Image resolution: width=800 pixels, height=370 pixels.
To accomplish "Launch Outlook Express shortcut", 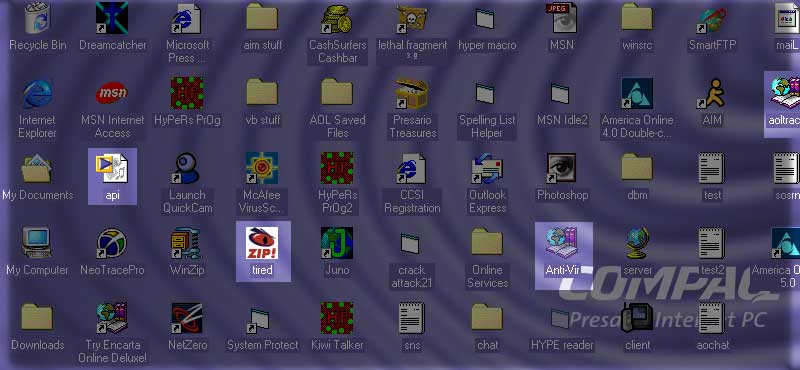I will (x=486, y=169).
